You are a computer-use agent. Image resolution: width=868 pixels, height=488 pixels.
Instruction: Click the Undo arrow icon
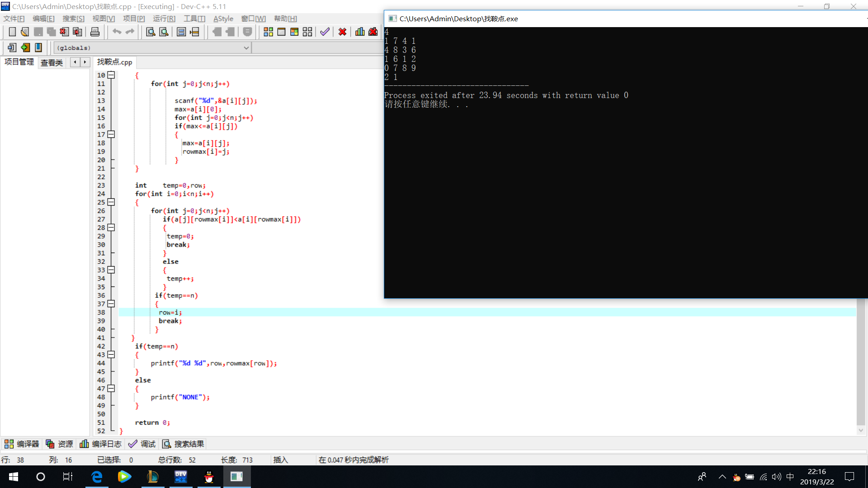pyautogui.click(x=117, y=32)
